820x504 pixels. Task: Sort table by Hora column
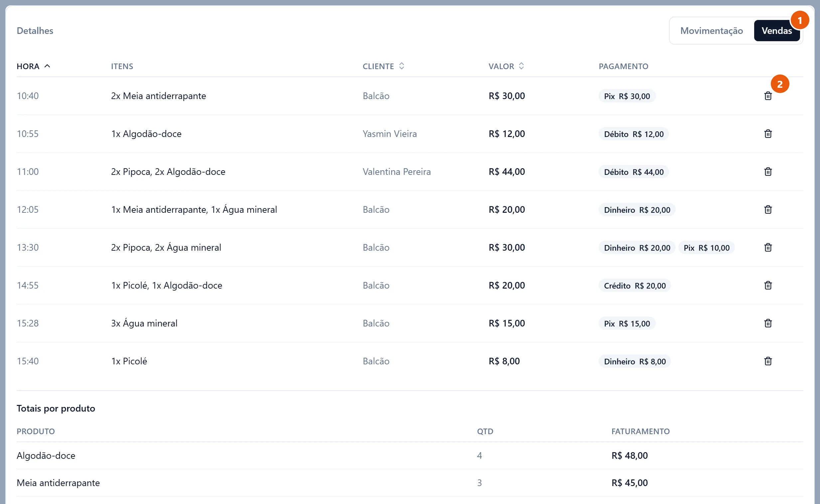(33, 66)
